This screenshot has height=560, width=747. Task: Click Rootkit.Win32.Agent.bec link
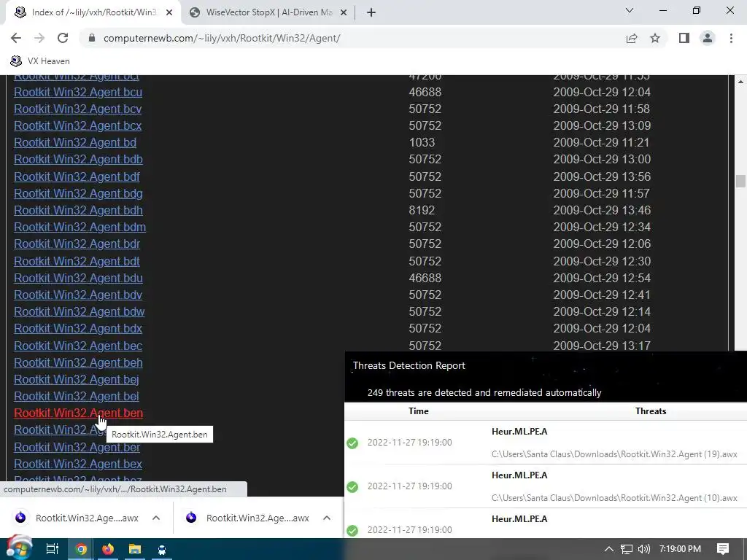tap(78, 346)
